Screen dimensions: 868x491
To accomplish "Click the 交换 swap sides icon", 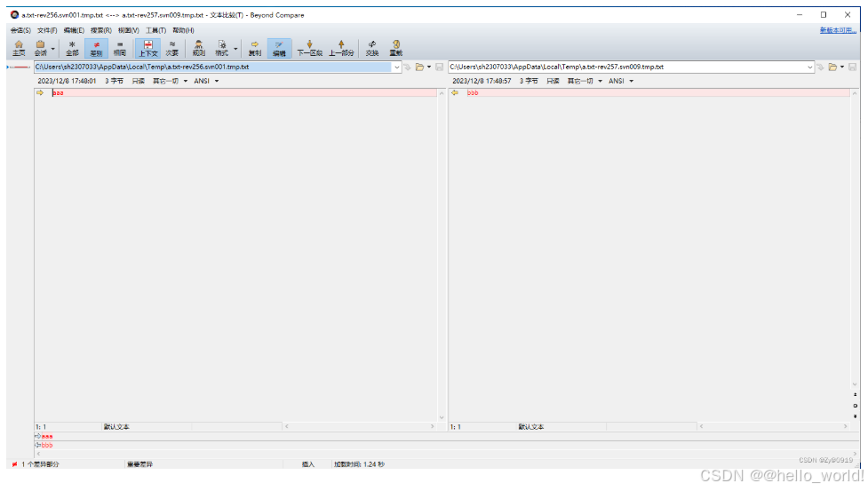I will point(372,48).
